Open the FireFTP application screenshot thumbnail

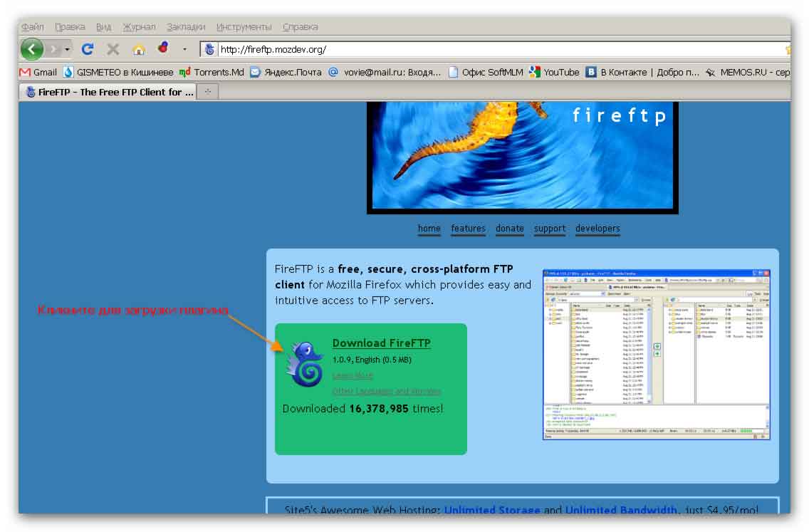coord(657,355)
